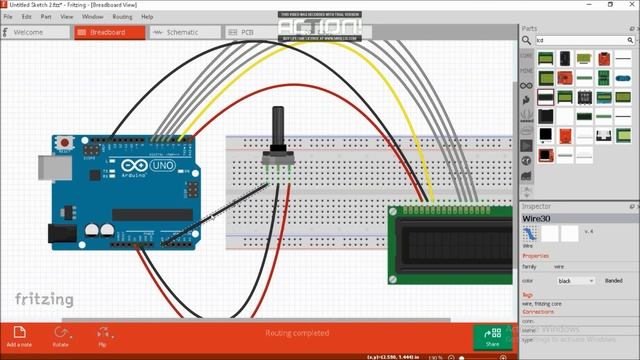
Task: Select the red board part in first row
Action: click(604, 59)
